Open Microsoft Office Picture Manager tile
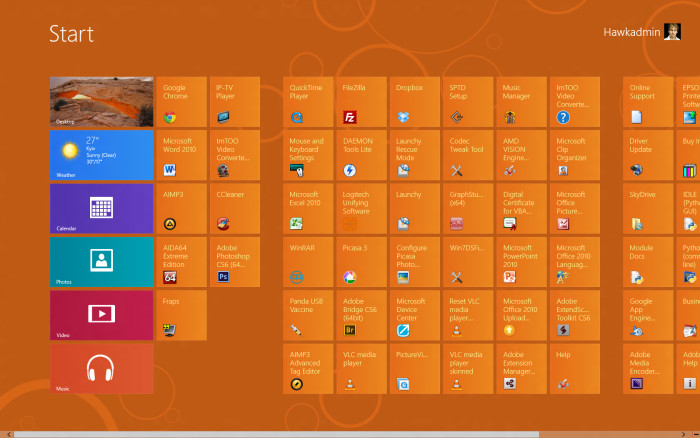The image size is (700, 438). point(575,209)
